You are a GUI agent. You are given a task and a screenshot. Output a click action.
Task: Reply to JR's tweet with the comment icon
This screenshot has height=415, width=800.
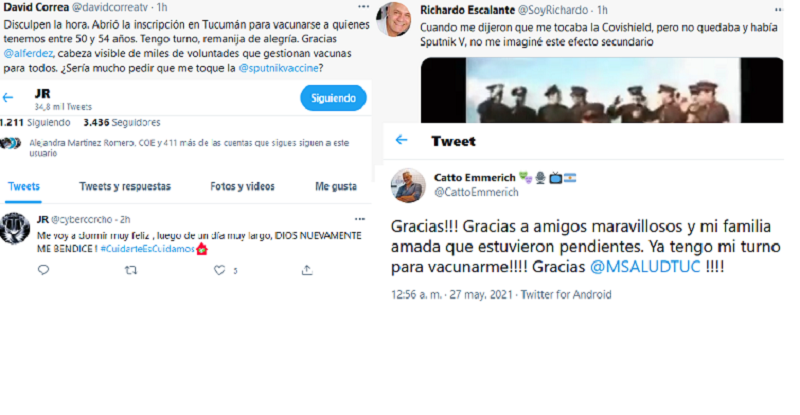43,270
